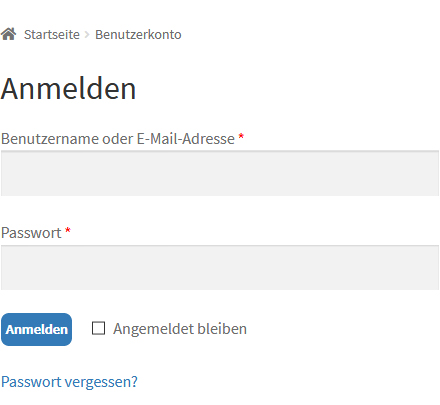Go home via the house icon
The image size is (440, 405).
(8, 34)
